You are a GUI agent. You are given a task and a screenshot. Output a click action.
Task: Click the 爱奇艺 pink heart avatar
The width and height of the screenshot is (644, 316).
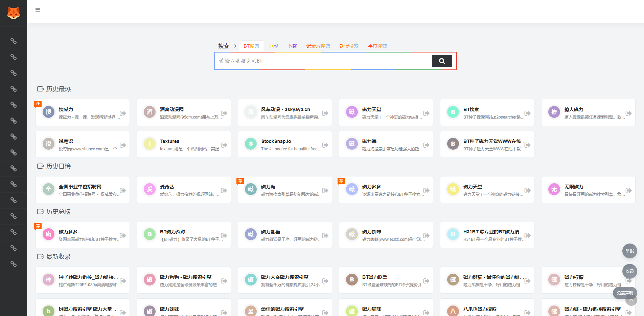[149, 189]
